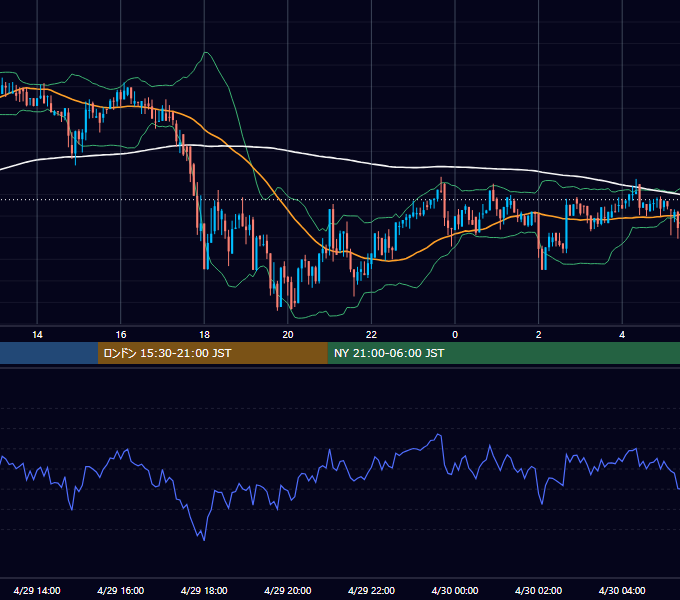This screenshot has width=680, height=600.
Task: Click the ロンドン 15:30-21:00 JST session band
Action: [212, 353]
